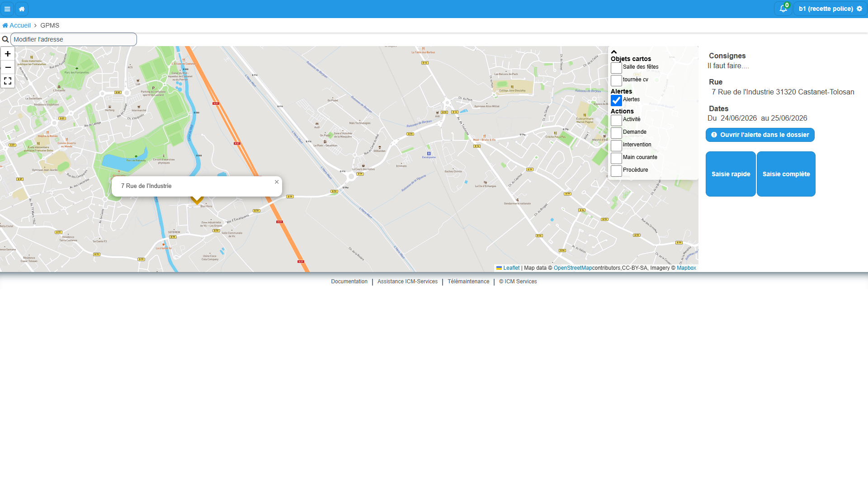Enable the Salle des fêtes layer

(x=616, y=68)
